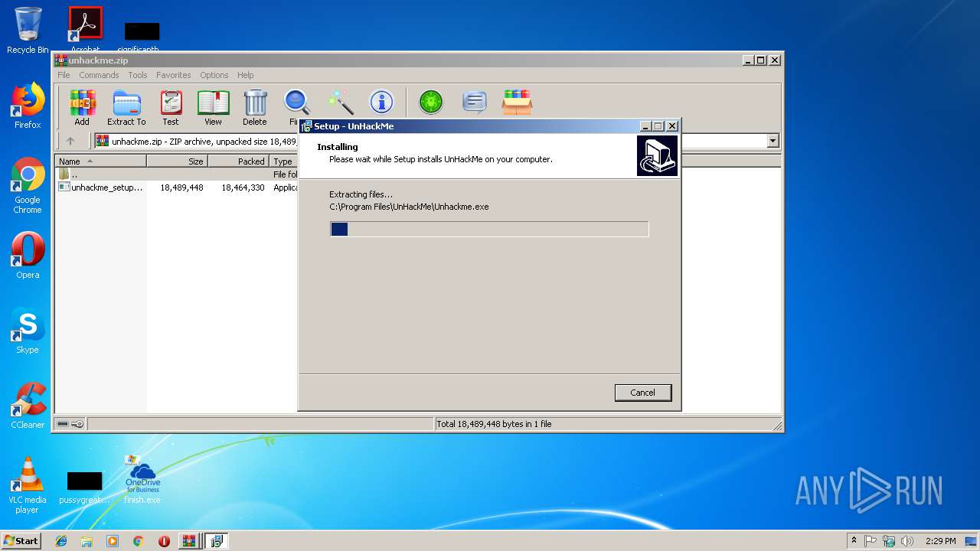Image resolution: width=980 pixels, height=551 pixels.
Task: Click Windows Explorer folder taskbar icon
Action: (87, 541)
